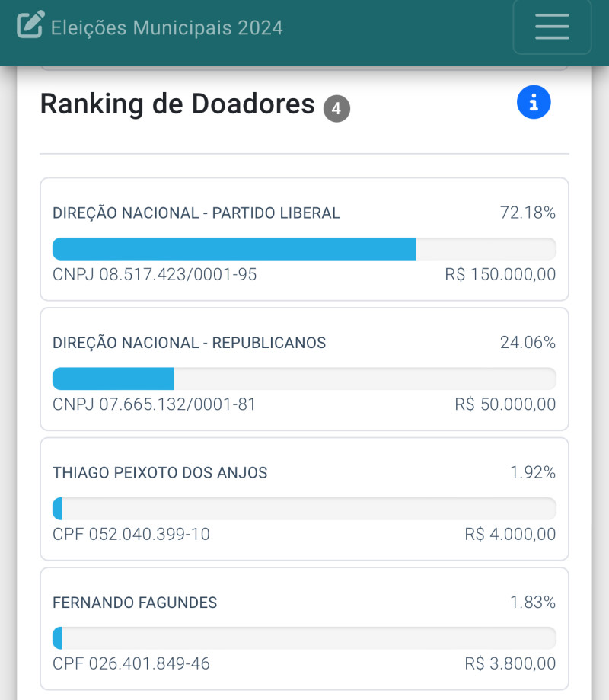Click Fernando Fagundes' progress bar

click(304, 638)
